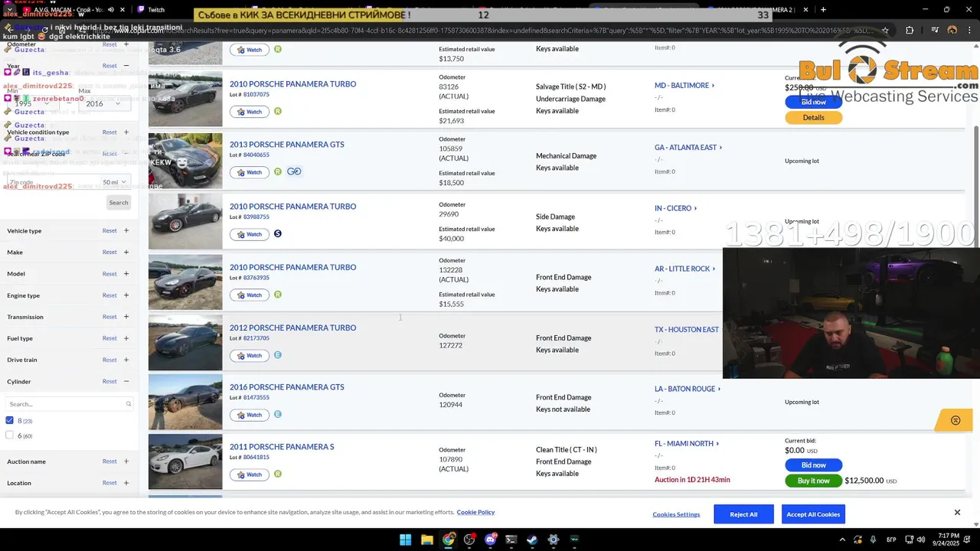The image size is (980, 551).
Task: Open Chrome's three-dot menu
Action: pyautogui.click(x=971, y=31)
